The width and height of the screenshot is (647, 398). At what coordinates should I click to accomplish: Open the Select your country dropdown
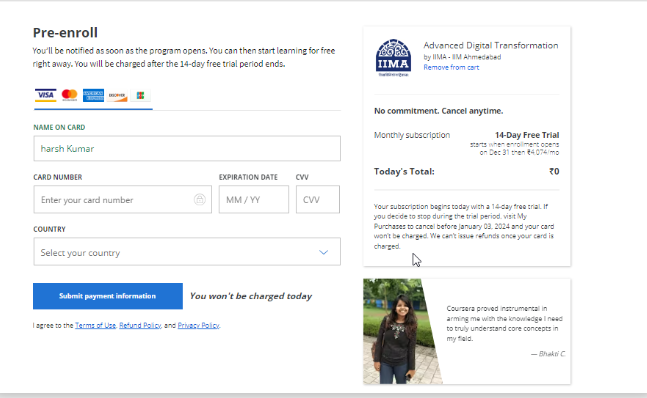(187, 252)
